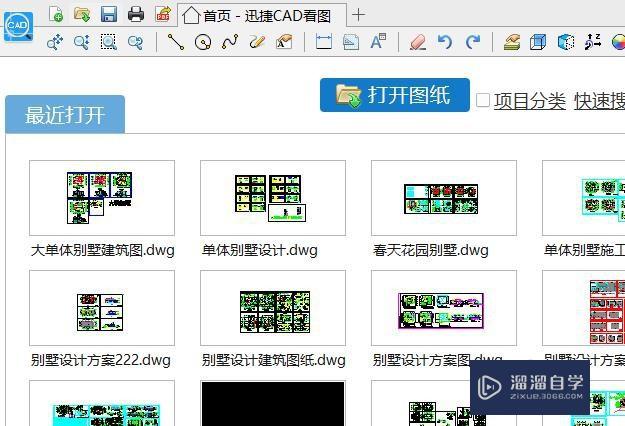The image size is (625, 426).
Task: Activate the zoom window selection tool
Action: click(108, 42)
